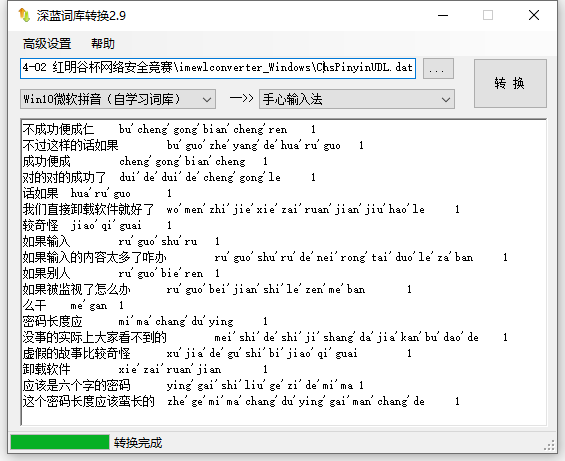Click the row 成功便成
The width and height of the screenshot is (565, 461).
point(145,161)
